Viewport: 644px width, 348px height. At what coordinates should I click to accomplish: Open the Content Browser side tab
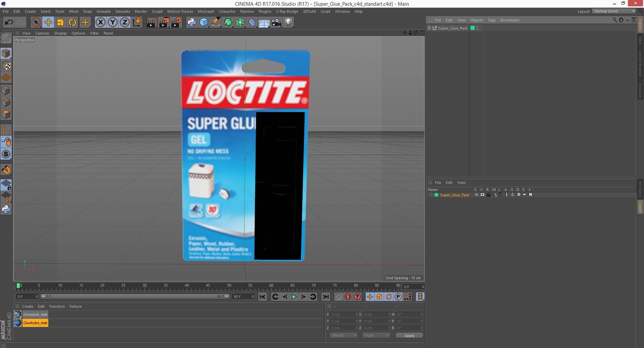coord(640,63)
